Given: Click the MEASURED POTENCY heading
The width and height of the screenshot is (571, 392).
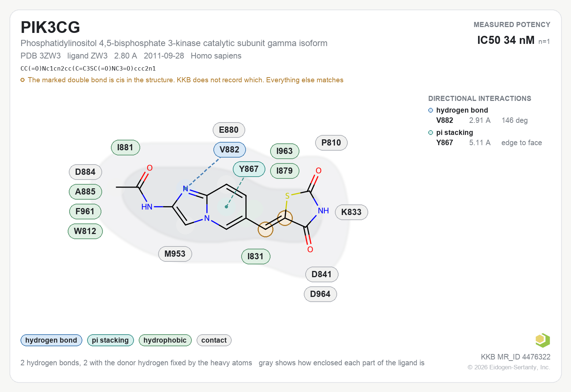Looking at the screenshot, I should tap(512, 24).
